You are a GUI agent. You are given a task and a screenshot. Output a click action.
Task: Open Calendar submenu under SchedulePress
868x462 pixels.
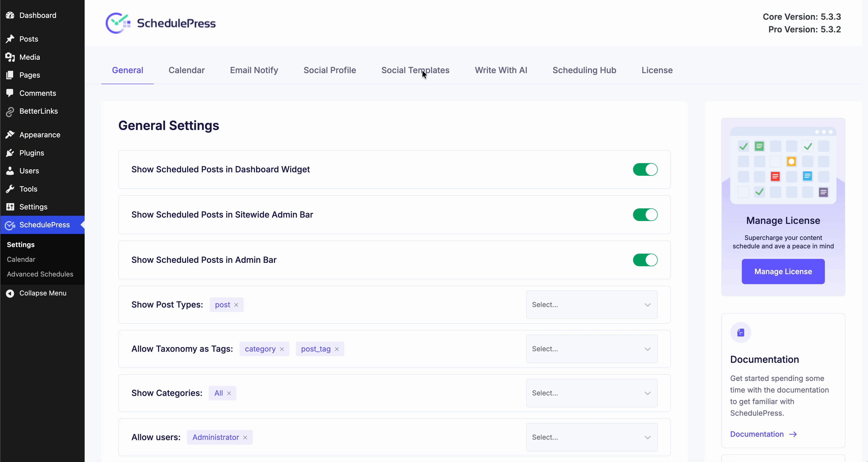point(21,259)
